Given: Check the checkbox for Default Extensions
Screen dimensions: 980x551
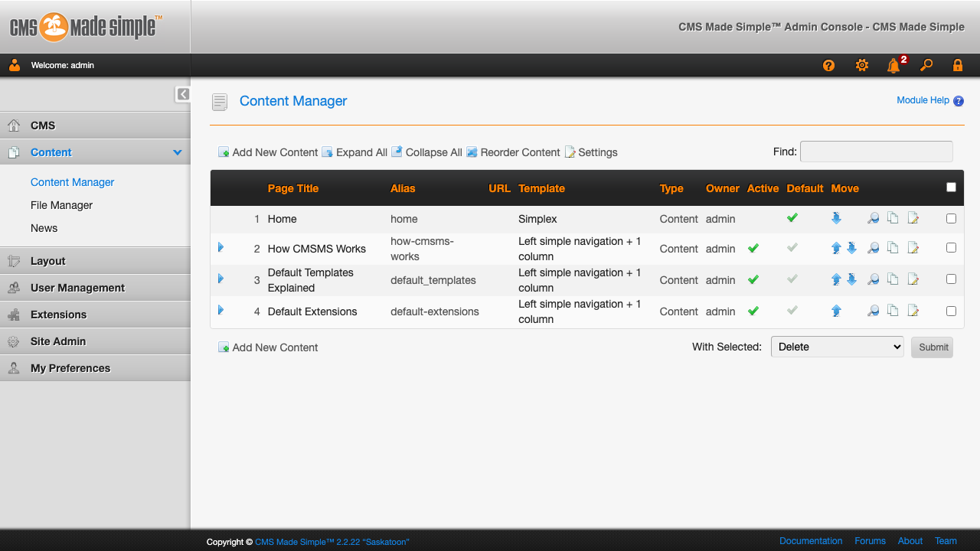Looking at the screenshot, I should click(x=951, y=311).
